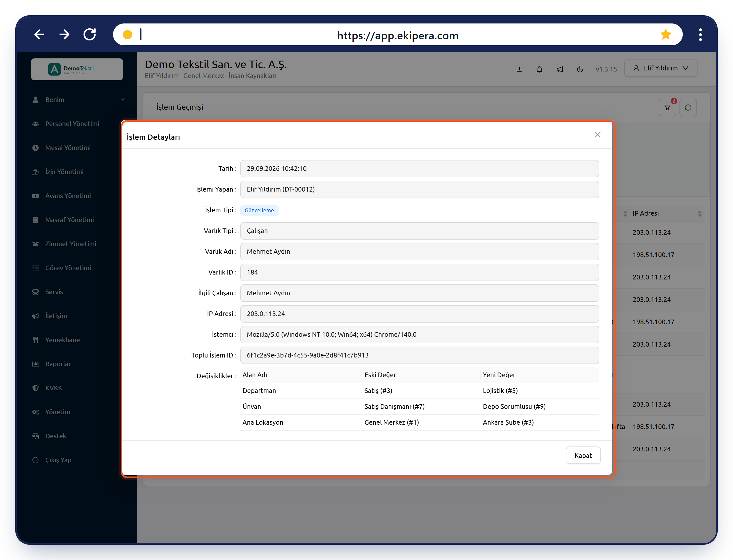Open the Servis menu item

[x=54, y=292]
